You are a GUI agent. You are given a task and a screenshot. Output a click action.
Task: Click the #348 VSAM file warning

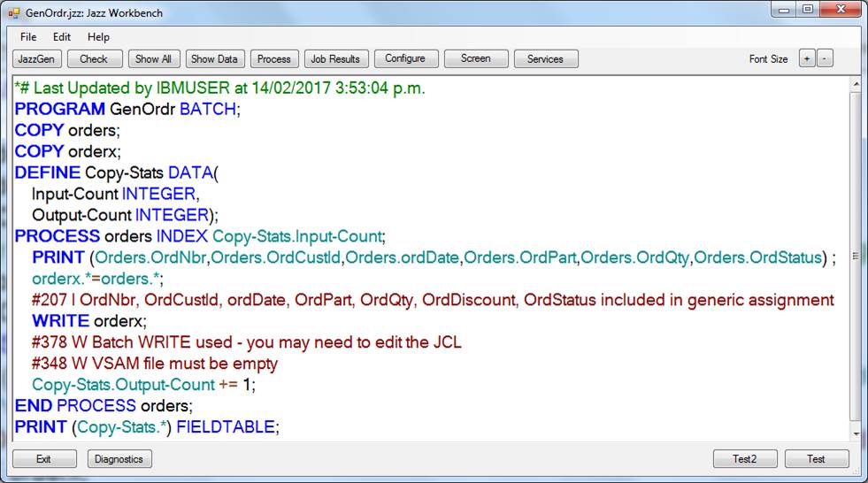click(155, 364)
